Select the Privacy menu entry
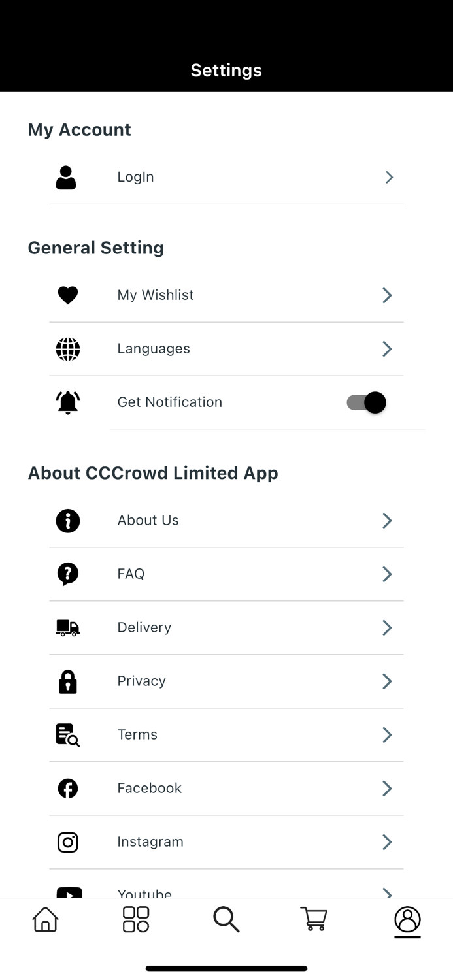The image size is (453, 980). (141, 681)
